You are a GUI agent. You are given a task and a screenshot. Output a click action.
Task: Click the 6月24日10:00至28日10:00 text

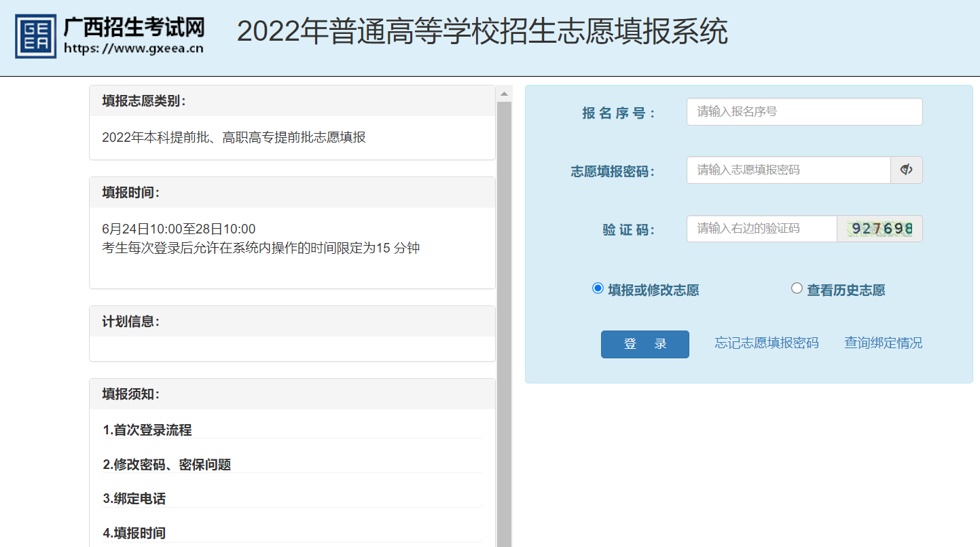(179, 229)
